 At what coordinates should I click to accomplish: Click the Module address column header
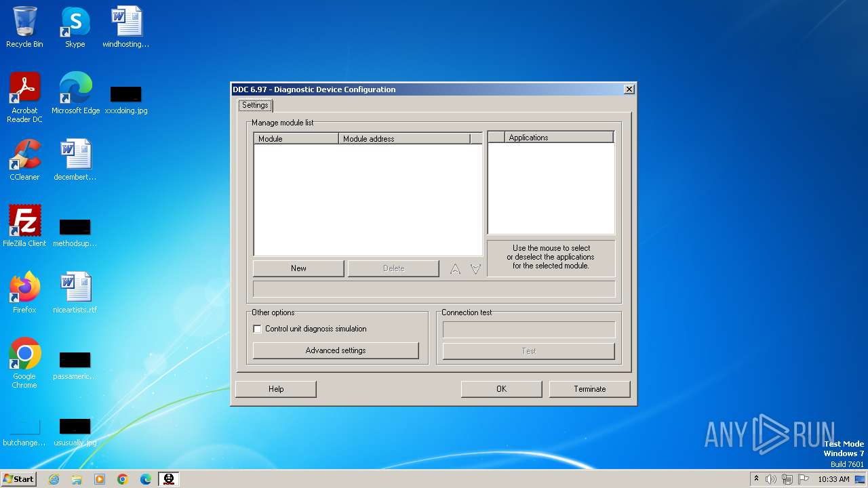pyautogui.click(x=404, y=138)
